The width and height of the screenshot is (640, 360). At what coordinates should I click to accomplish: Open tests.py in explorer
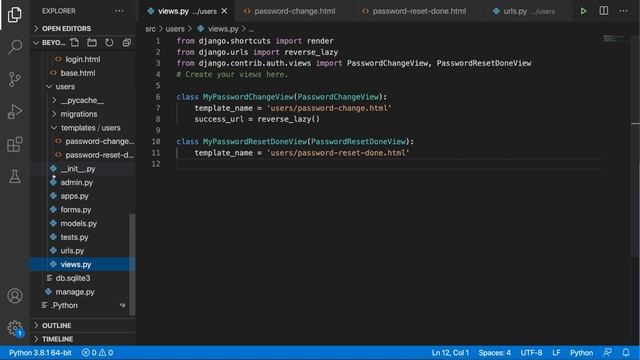[x=82, y=237]
